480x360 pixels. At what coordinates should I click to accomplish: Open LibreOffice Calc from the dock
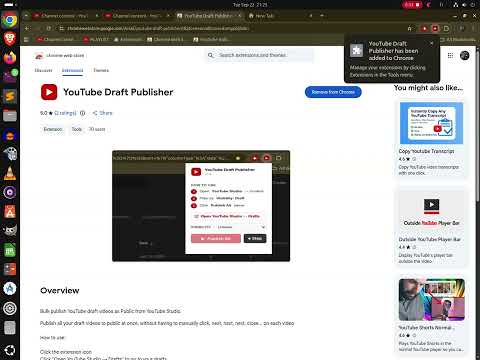pyautogui.click(x=10, y=250)
